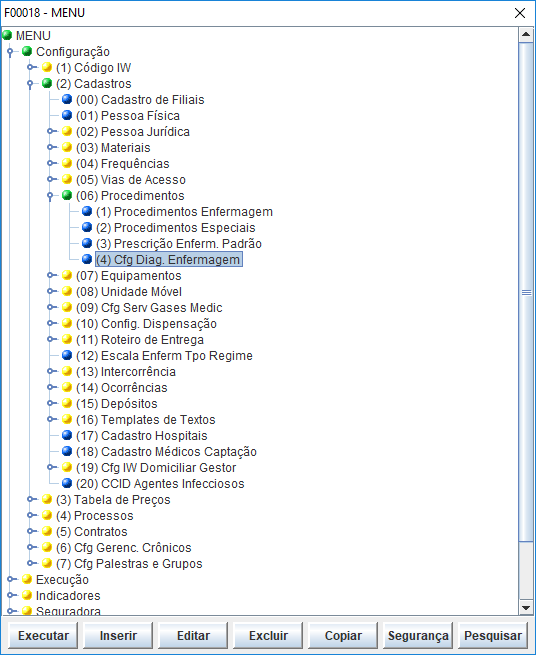Screen dimensions: 536x655
Task: Select (3) Prescrição Enferm. Padrão item
Action: [179, 244]
